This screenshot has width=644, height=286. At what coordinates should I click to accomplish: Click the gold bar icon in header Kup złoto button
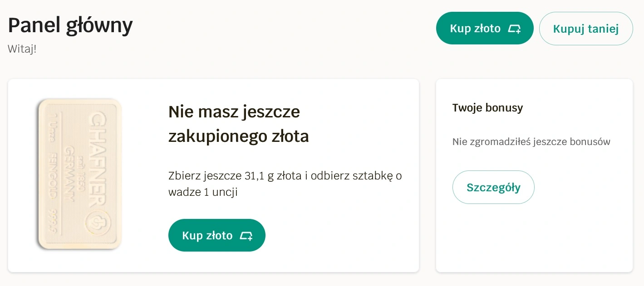coord(514,29)
